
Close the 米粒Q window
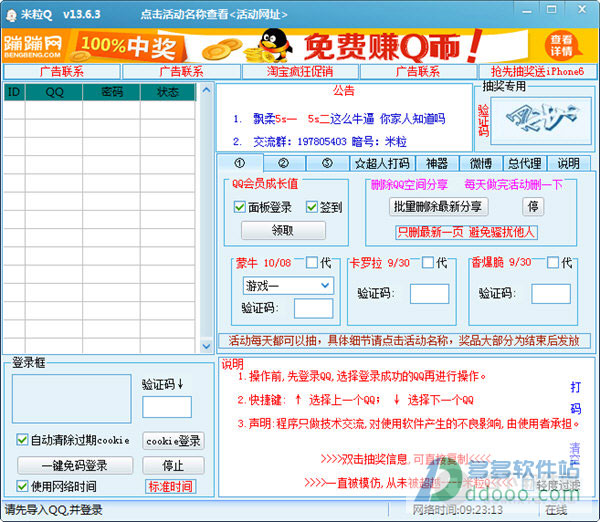pos(582,9)
